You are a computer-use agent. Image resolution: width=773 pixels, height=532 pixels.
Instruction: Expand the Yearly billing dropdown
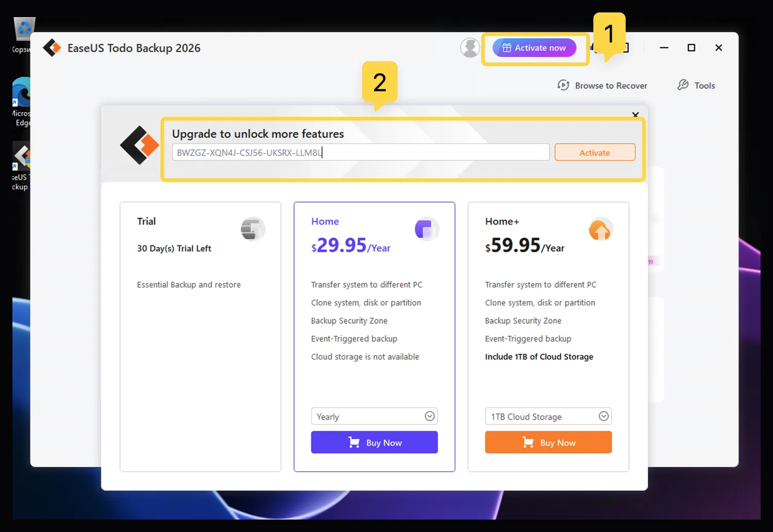point(375,417)
